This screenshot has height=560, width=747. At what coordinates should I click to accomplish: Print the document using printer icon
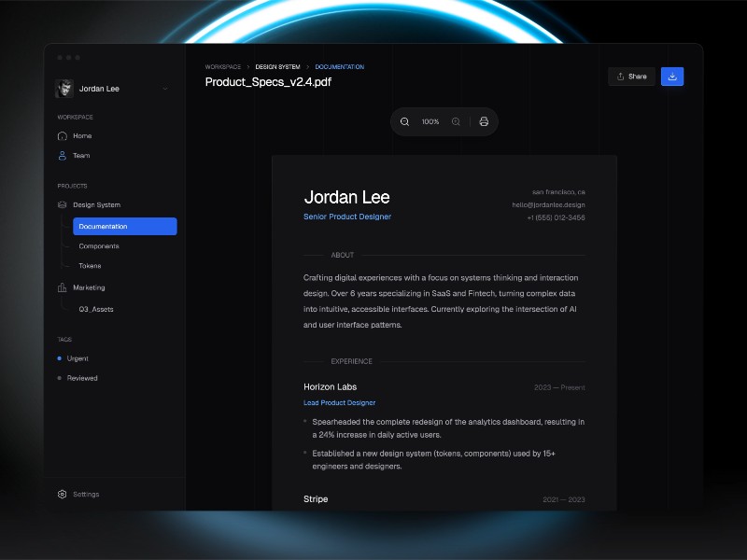point(484,121)
